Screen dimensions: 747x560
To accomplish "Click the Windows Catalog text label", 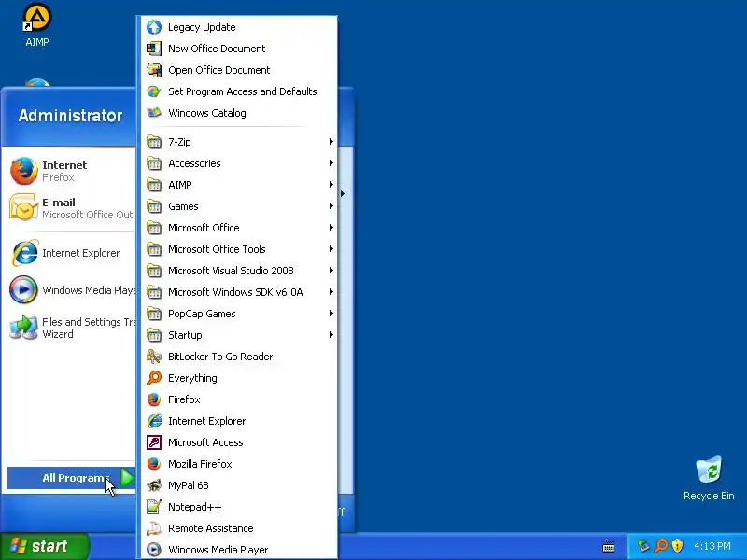I will tap(206, 113).
